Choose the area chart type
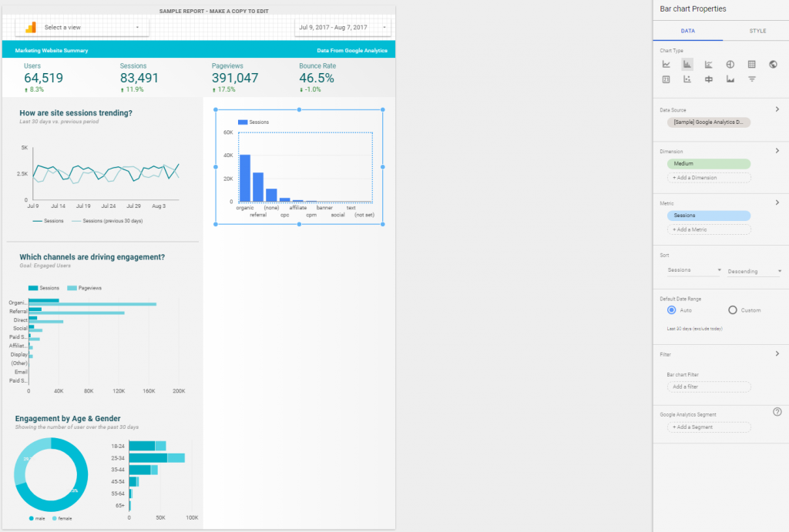 [730, 79]
